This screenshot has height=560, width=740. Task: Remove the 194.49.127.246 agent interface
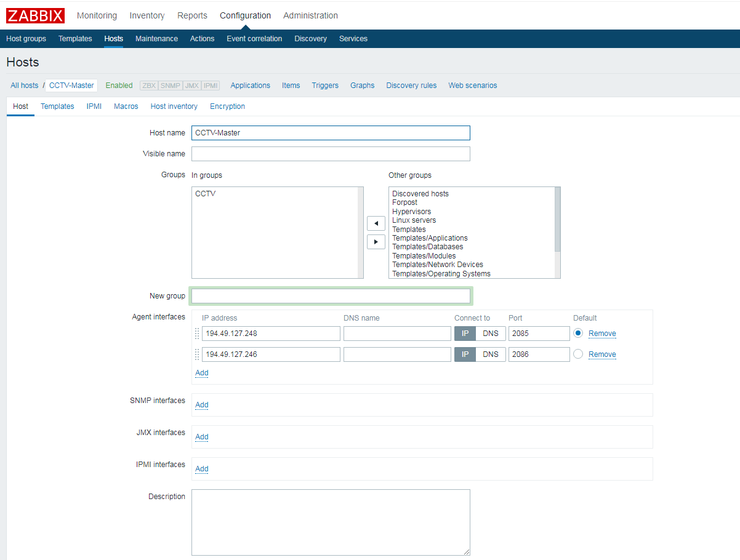602,354
